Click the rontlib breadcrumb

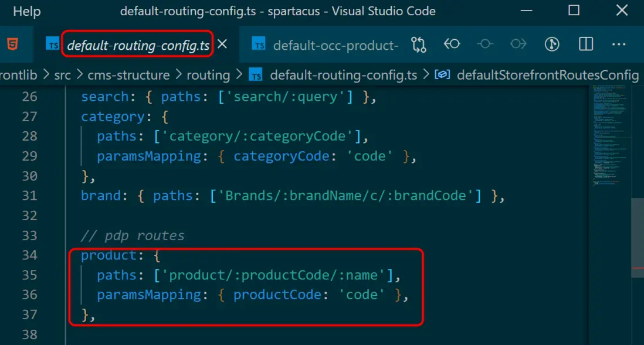pos(19,75)
